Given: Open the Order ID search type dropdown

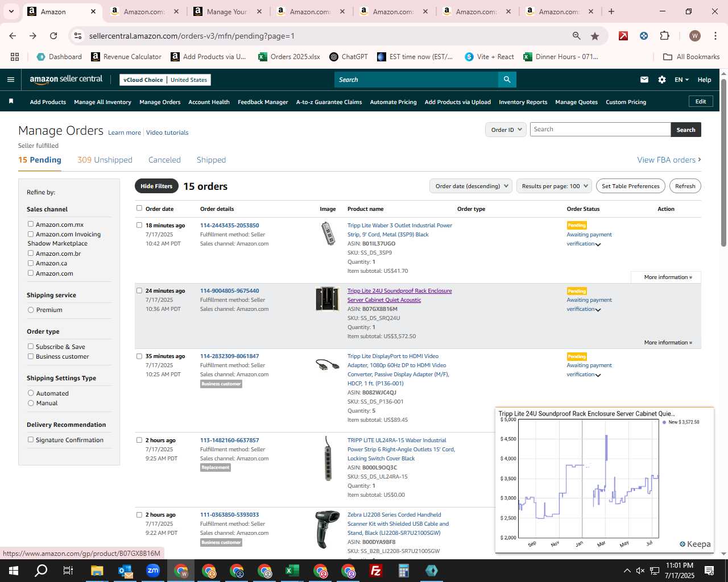Looking at the screenshot, I should pos(506,130).
